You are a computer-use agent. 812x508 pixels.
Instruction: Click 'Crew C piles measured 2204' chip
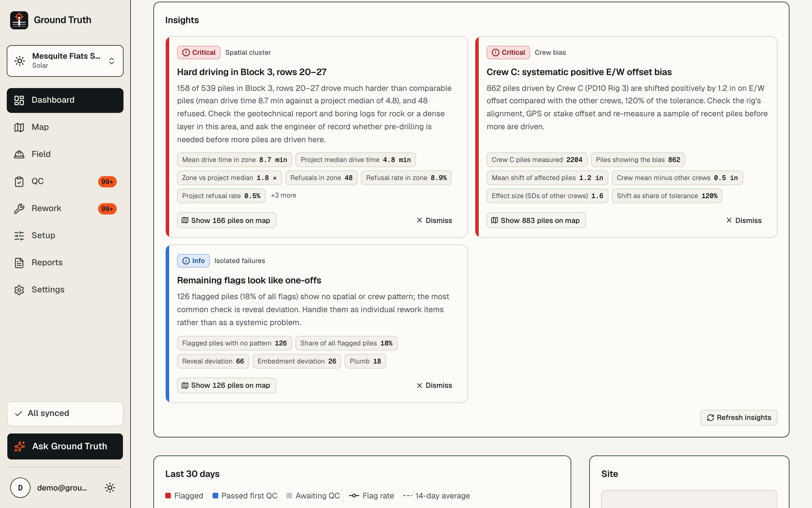[x=537, y=159]
